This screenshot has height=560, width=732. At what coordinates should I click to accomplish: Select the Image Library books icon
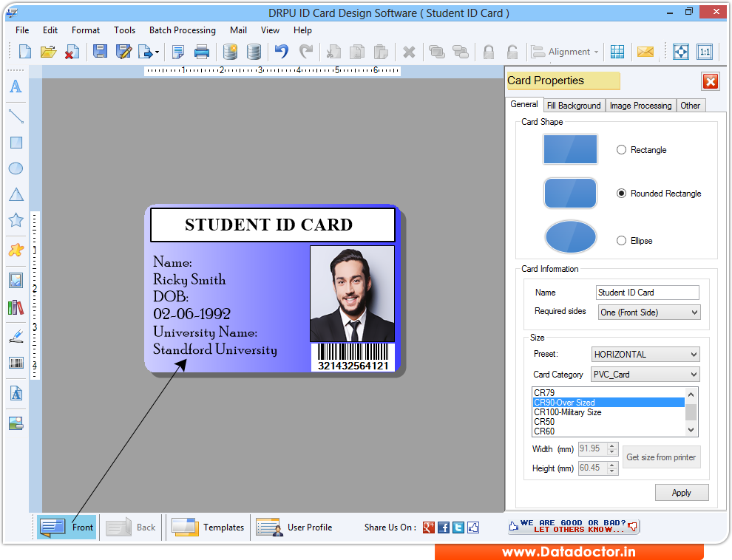tap(16, 307)
